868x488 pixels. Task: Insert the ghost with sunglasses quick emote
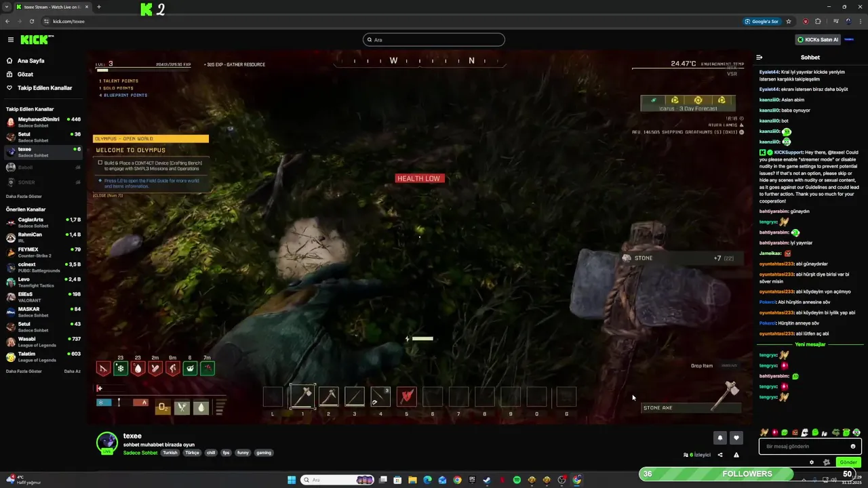point(805,432)
